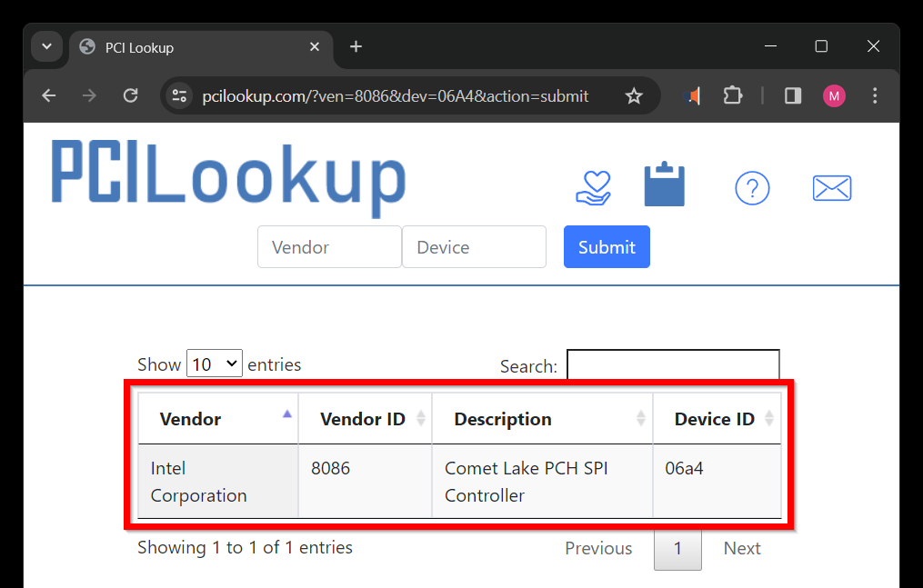Bookmark this page with star icon
This screenshot has width=923, height=588.
(634, 96)
